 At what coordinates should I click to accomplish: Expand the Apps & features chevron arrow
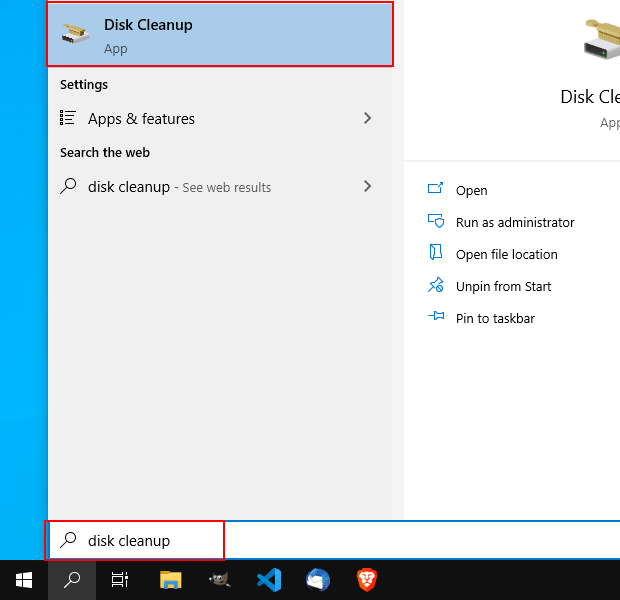367,118
